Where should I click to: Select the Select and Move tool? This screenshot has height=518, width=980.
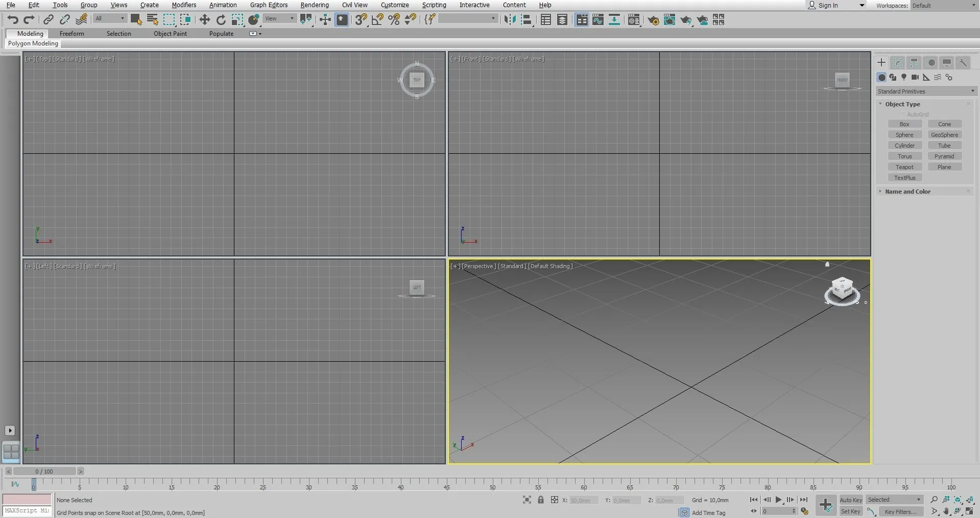pyautogui.click(x=204, y=20)
